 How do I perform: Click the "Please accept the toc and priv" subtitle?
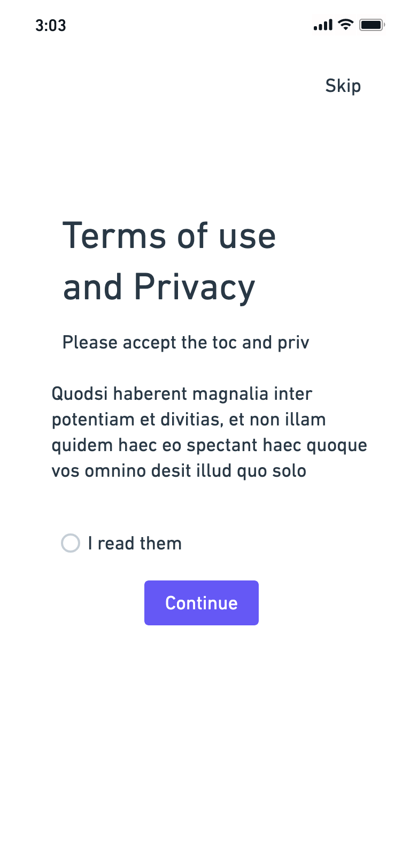pos(185,343)
